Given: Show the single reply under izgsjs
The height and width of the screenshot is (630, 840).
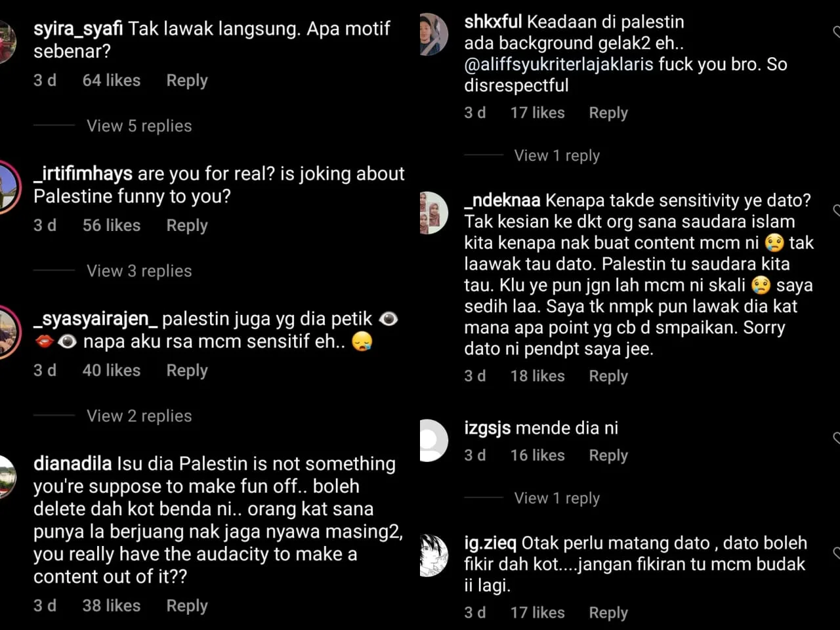Looking at the screenshot, I should tap(556, 498).
